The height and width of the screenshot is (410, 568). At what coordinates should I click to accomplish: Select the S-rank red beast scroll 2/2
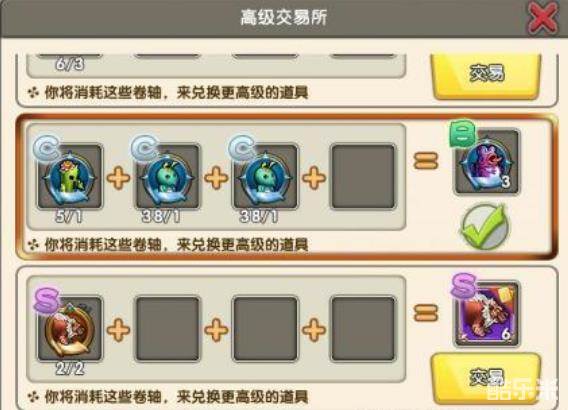(x=70, y=329)
